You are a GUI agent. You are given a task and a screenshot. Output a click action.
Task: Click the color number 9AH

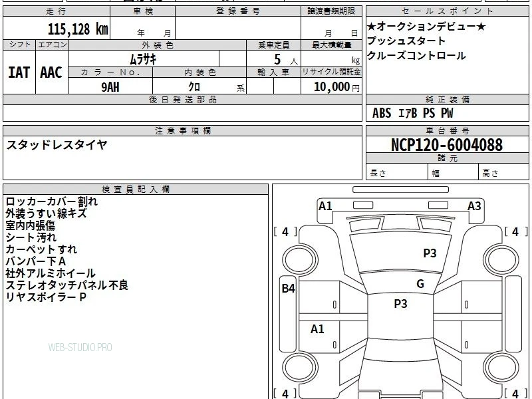click(x=110, y=87)
